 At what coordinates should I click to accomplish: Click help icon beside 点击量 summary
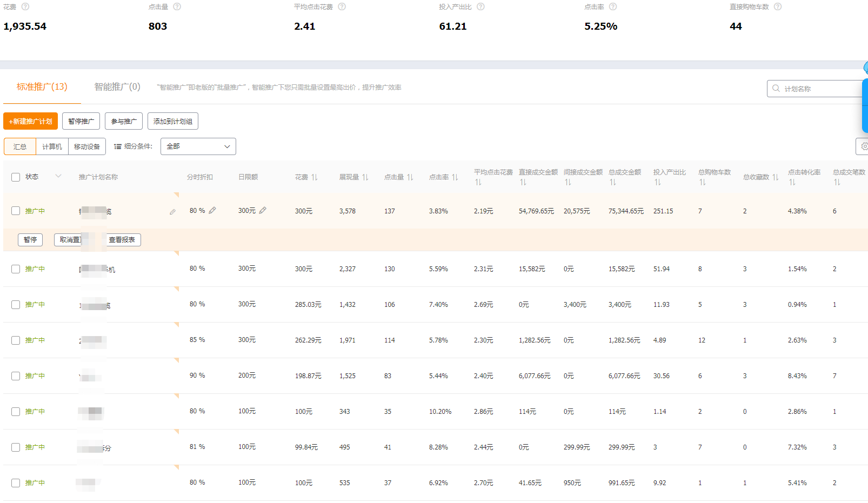point(177,7)
